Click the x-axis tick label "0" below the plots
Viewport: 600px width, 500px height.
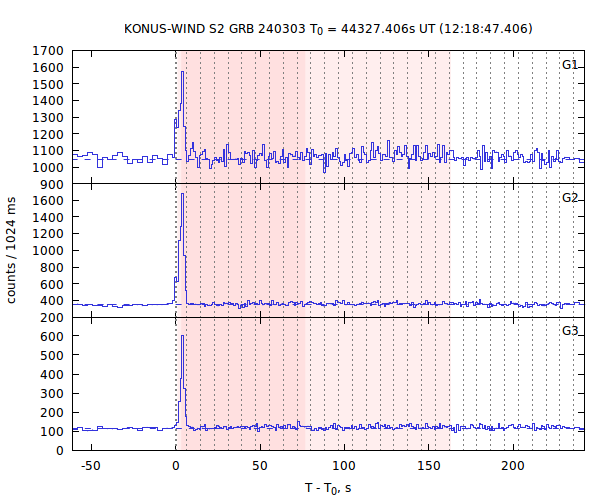click(x=176, y=466)
